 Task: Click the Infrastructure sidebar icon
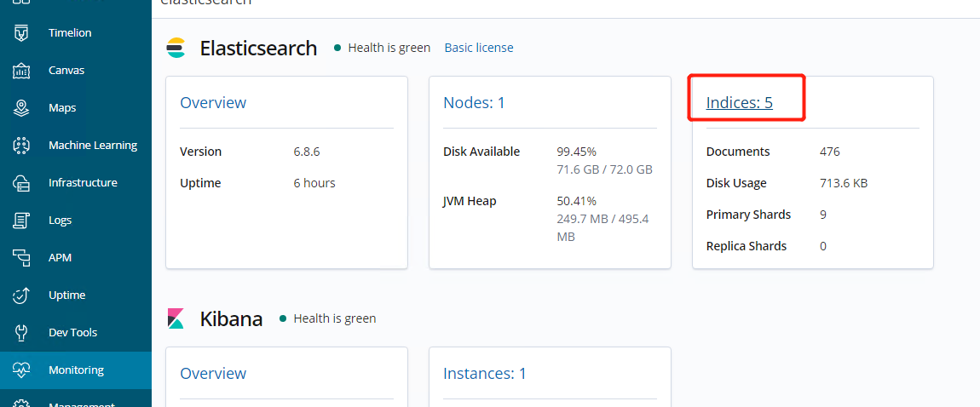pos(21,183)
